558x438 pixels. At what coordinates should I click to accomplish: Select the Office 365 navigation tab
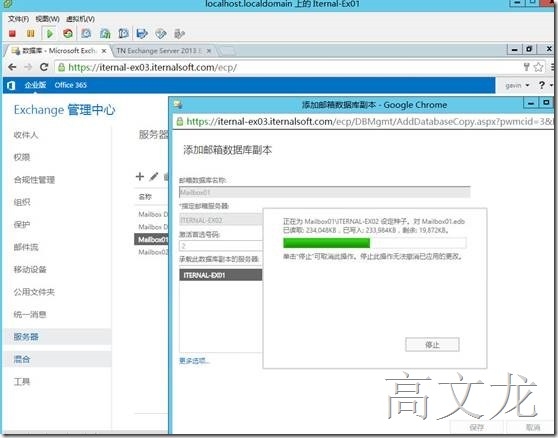pos(70,85)
